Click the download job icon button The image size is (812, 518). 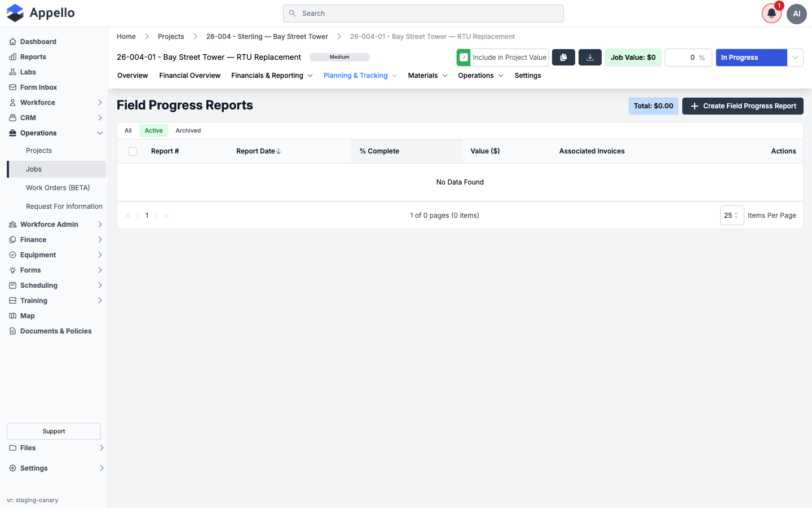[590, 58]
